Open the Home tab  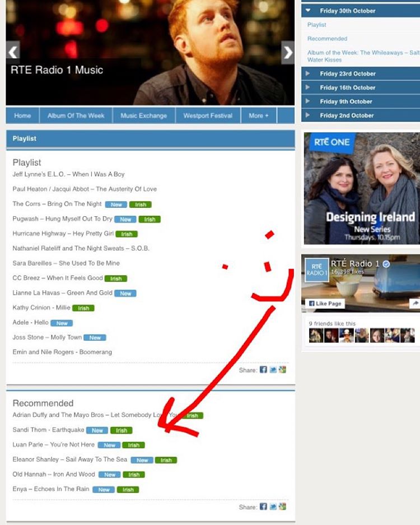click(22, 115)
